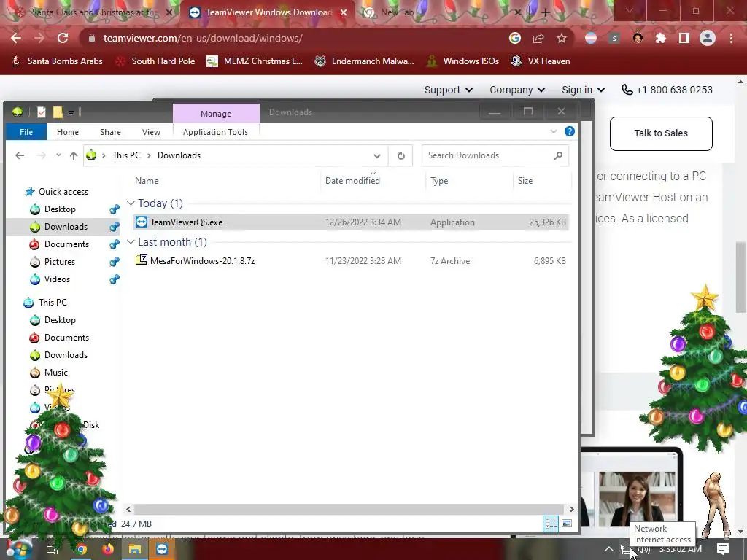Click the Talk to Sales button
Screen dimensions: 747x560
tap(661, 133)
